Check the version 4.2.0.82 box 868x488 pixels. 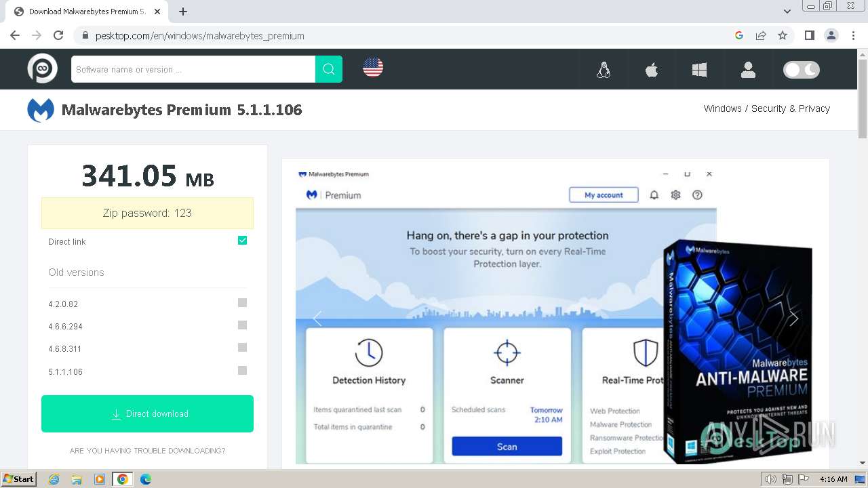[242, 303]
